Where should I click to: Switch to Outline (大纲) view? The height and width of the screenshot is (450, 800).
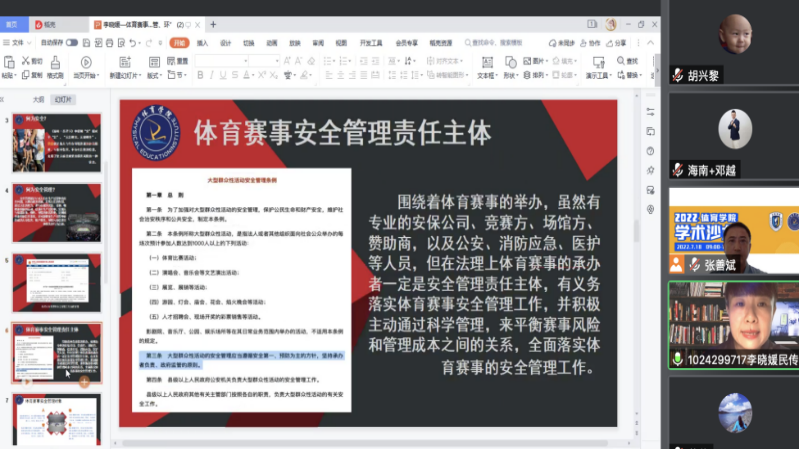(39, 99)
